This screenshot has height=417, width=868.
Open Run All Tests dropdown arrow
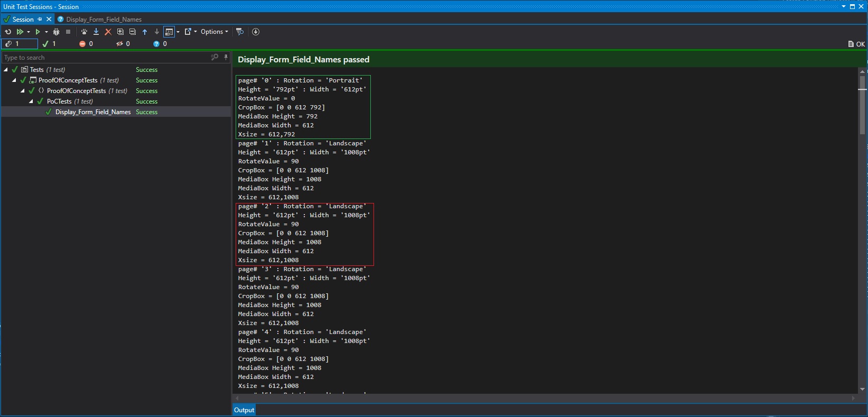(28, 32)
